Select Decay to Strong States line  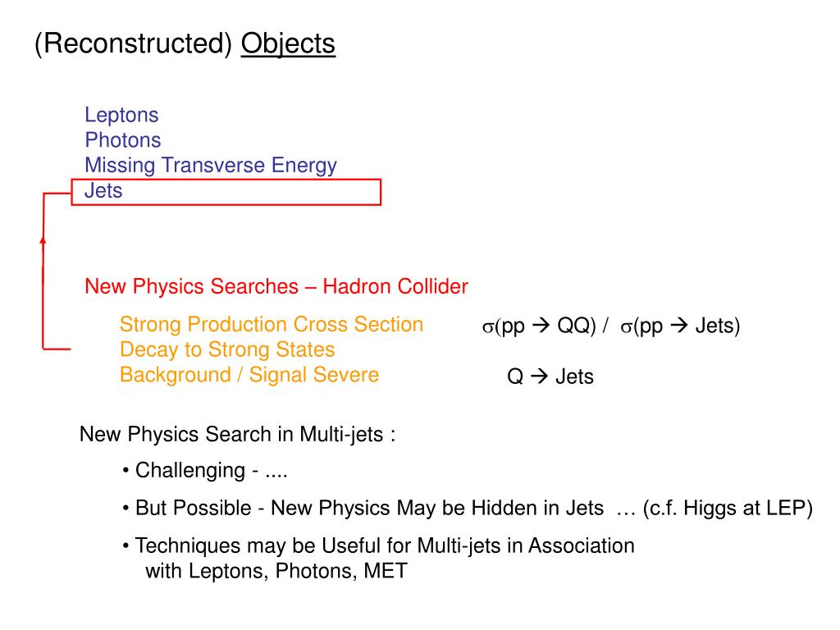[227, 349]
